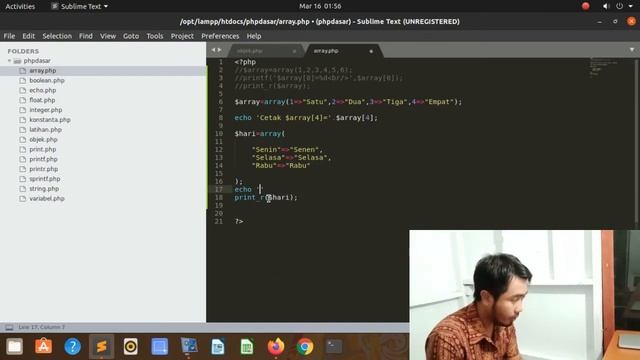Screen dimensions: 640x360
Task: Open LibreOffice Writer from the dock
Action: tap(218, 347)
